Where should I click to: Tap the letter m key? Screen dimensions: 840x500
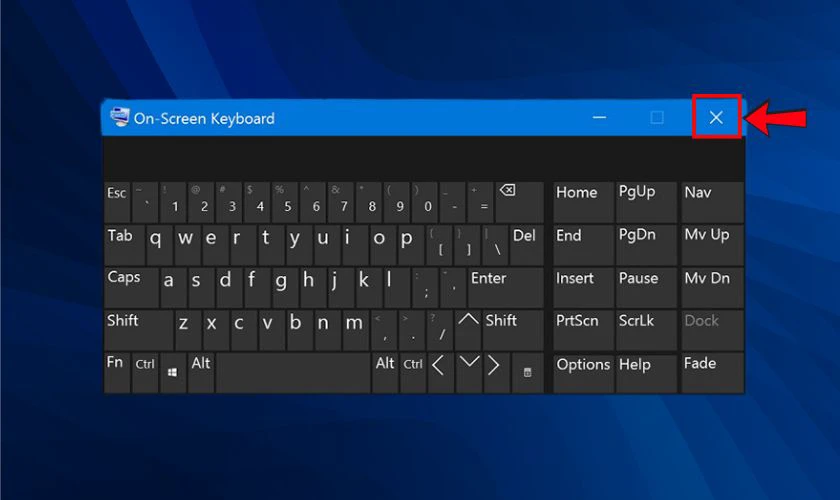point(355,330)
